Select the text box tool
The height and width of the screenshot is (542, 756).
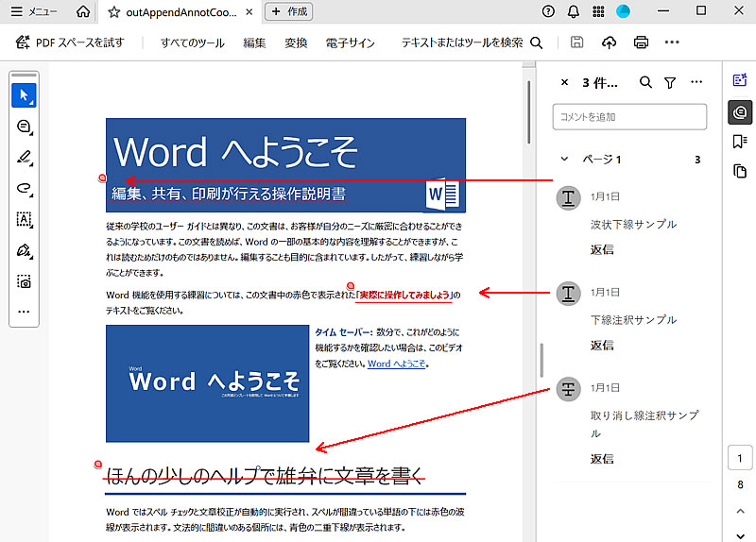[x=24, y=219]
